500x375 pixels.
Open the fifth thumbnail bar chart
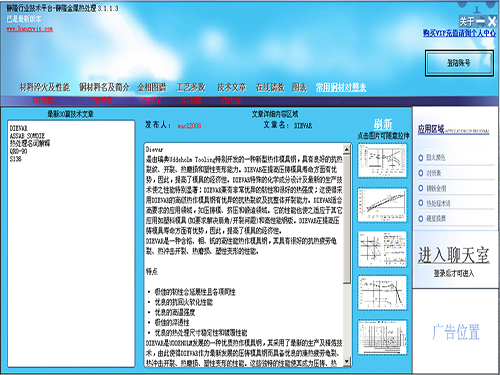point(382,337)
